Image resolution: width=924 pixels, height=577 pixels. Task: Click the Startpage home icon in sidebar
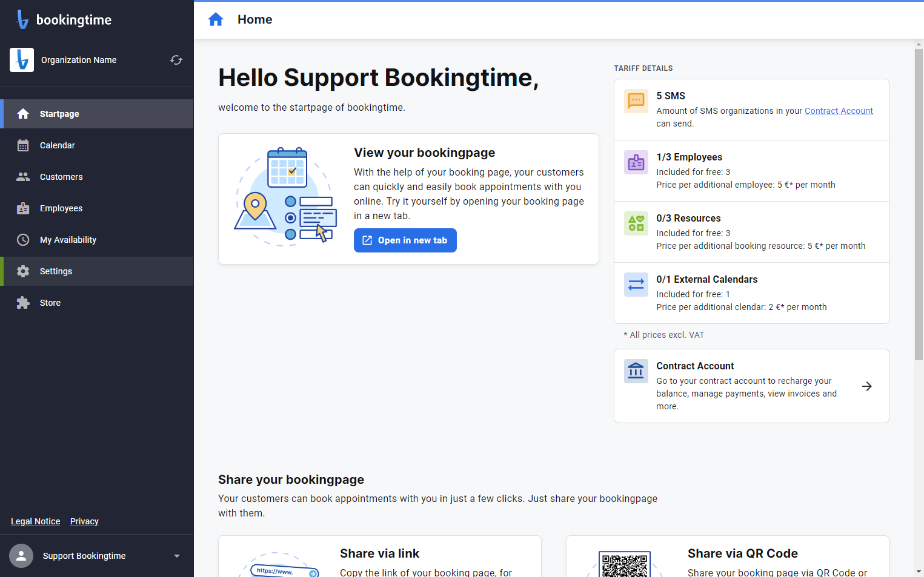click(x=23, y=114)
